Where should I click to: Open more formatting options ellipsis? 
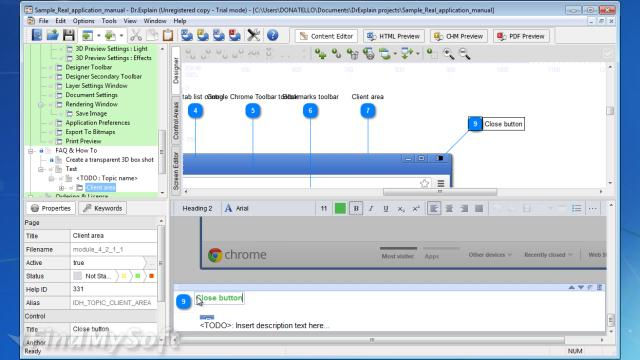point(593,209)
